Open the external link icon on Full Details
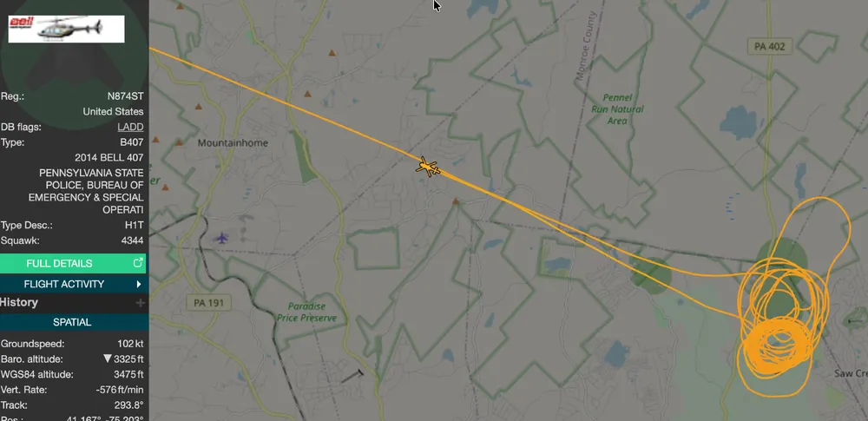This screenshot has width=868, height=421. tap(138, 262)
